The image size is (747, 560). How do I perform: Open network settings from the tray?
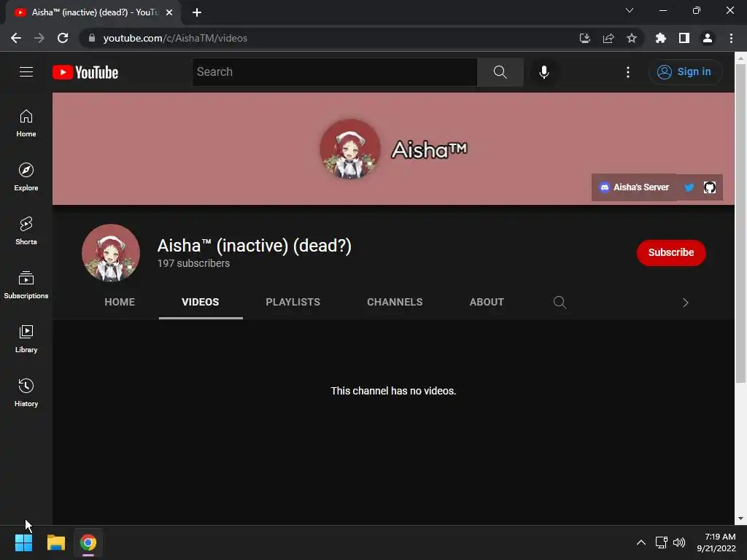(x=661, y=542)
